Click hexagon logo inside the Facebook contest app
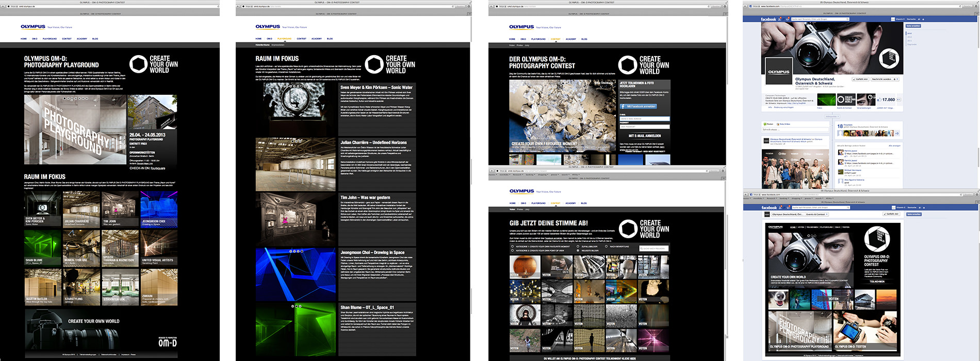The image size is (980, 361). tap(877, 239)
